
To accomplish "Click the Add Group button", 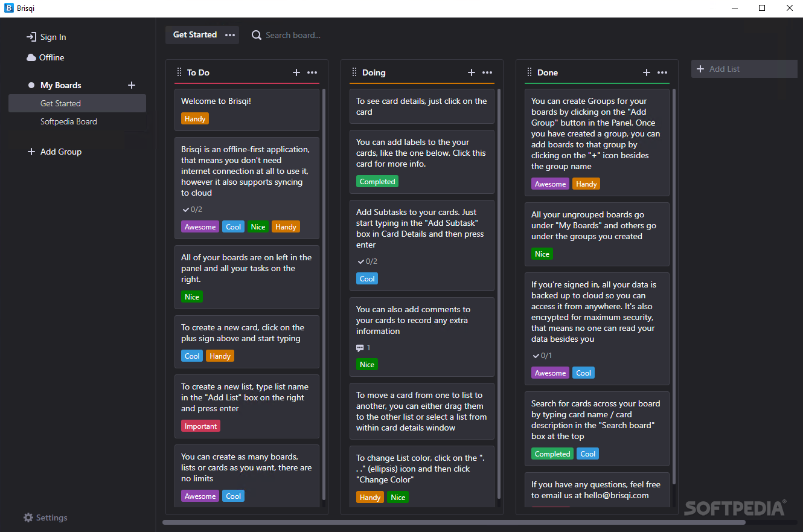I will pos(54,152).
